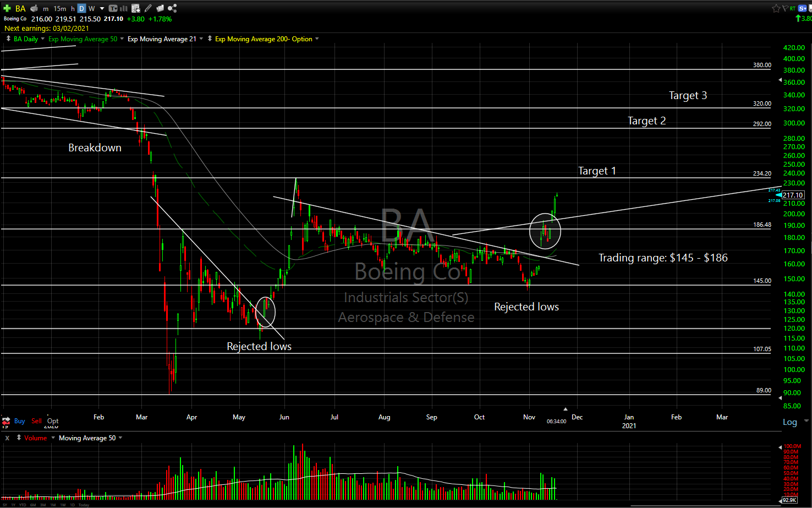Image resolution: width=812 pixels, height=508 pixels.
Task: Click the Exp Moving Average 21 label
Action: tap(162, 39)
